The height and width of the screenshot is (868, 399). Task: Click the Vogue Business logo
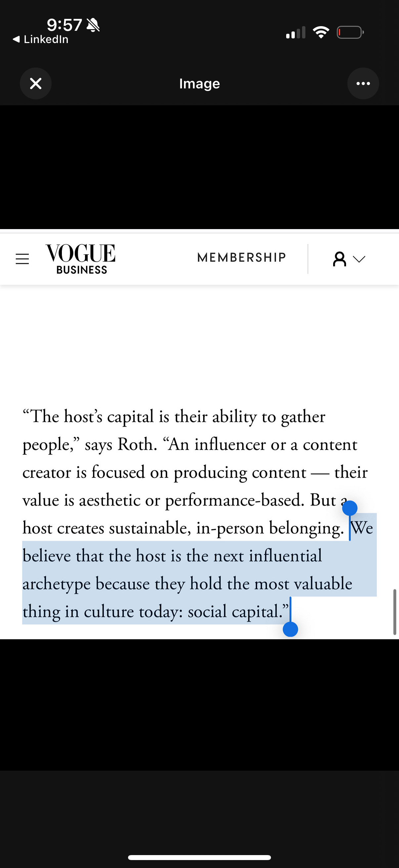coord(81,259)
